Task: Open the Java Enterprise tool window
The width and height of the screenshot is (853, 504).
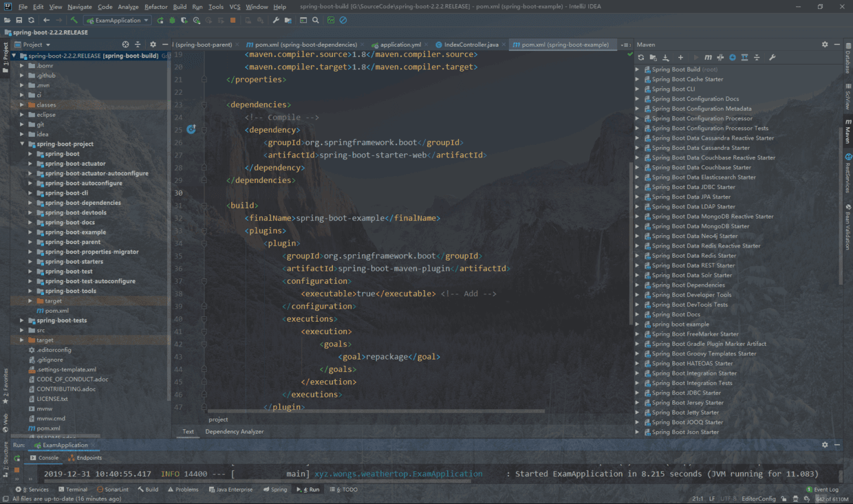Action: coord(230,490)
